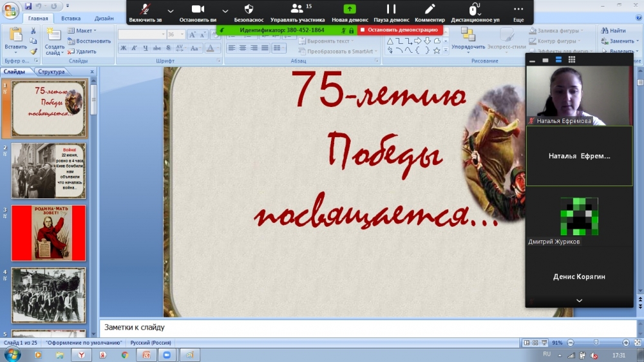Screen dimensions: 644x362
Task: Toggle text shadow S formatting
Action: (x=168, y=48)
